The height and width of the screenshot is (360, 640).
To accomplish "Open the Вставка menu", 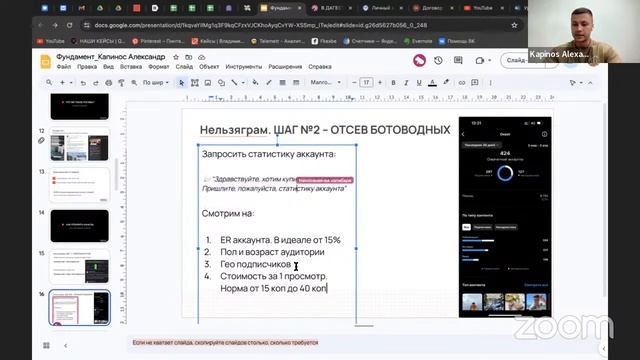I will [131, 67].
